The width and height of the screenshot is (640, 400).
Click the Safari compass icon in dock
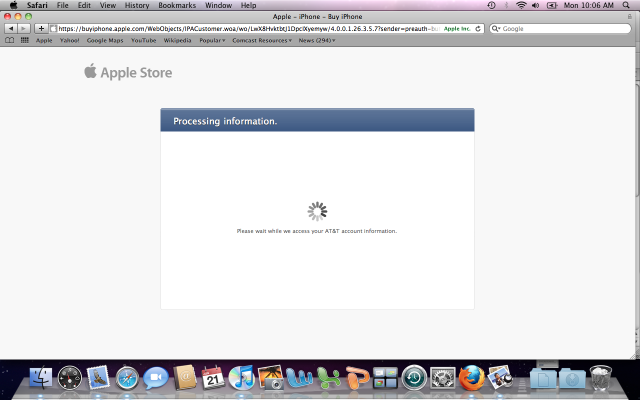(x=127, y=378)
